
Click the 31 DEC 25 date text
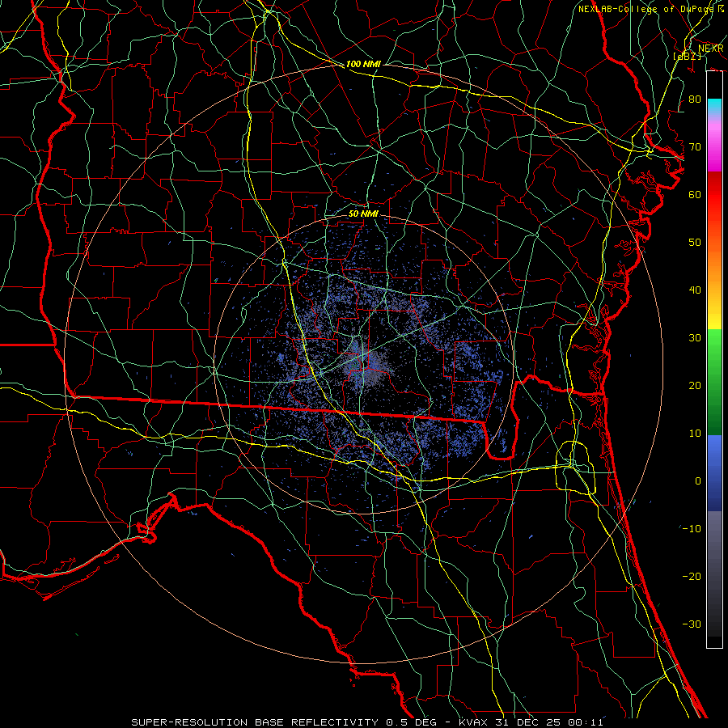click(x=529, y=722)
